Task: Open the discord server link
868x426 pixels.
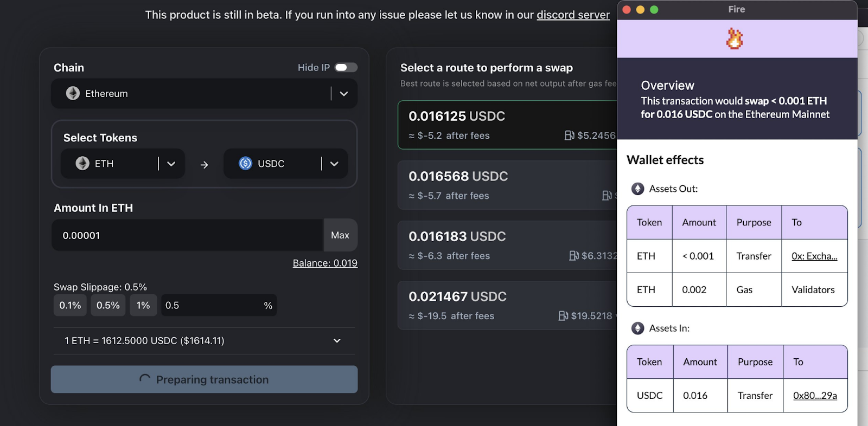Action: [x=573, y=15]
